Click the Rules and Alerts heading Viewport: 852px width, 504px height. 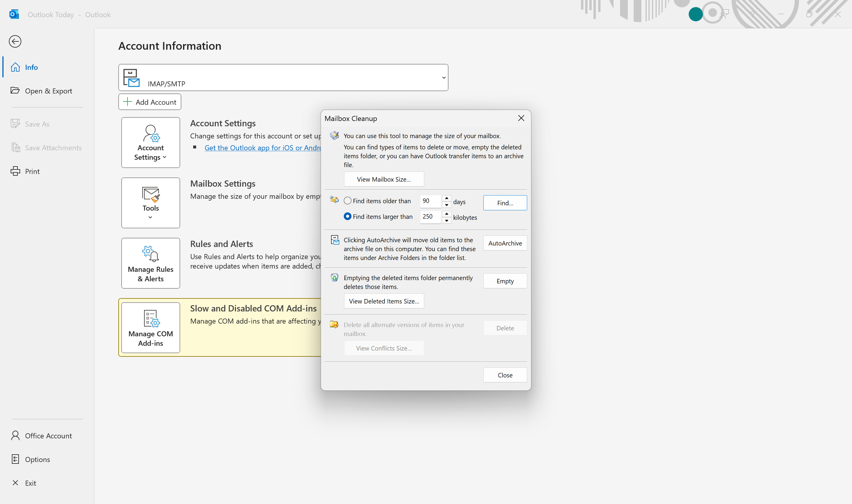[x=221, y=244]
